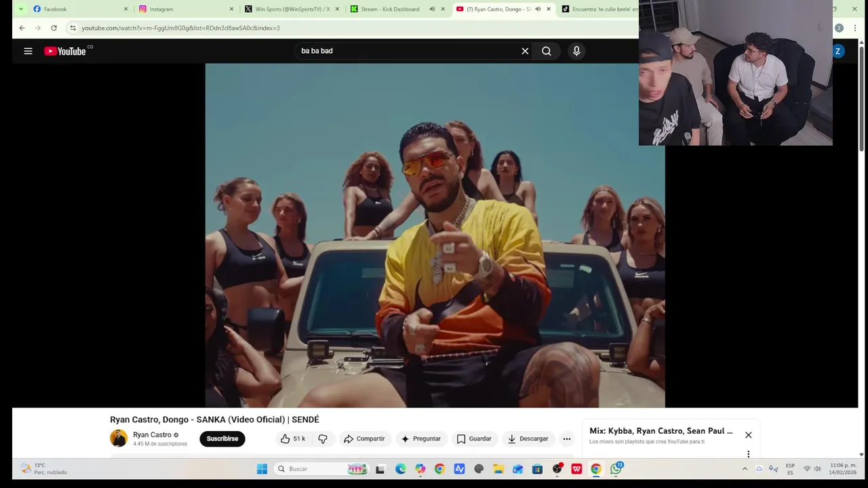The width and height of the screenshot is (868, 488).
Task: Open the tab search dropdown arrow
Action: 20,9
